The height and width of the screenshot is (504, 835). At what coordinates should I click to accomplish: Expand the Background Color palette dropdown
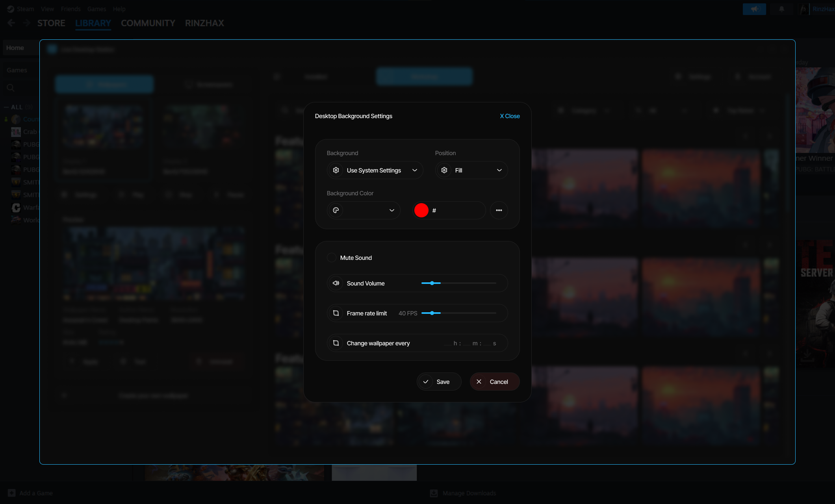[364, 210]
